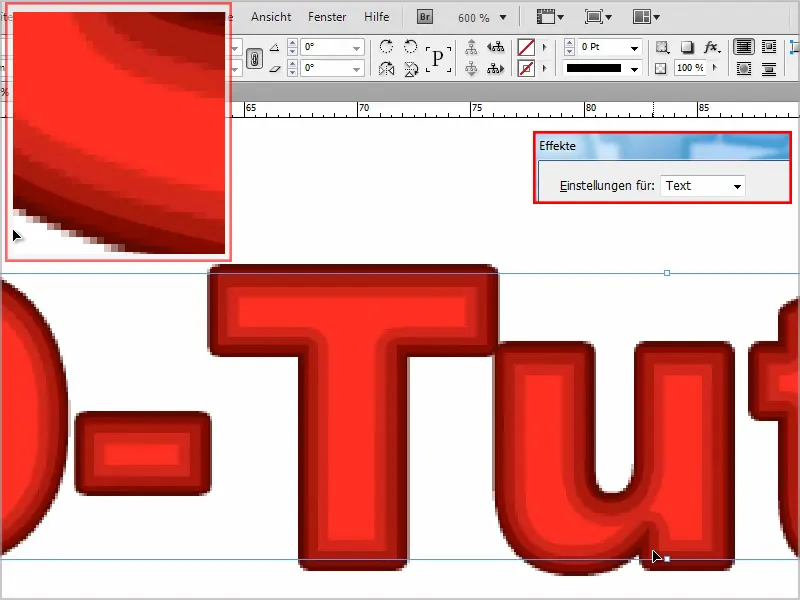Click the Effekte panel title bar

tap(663, 146)
